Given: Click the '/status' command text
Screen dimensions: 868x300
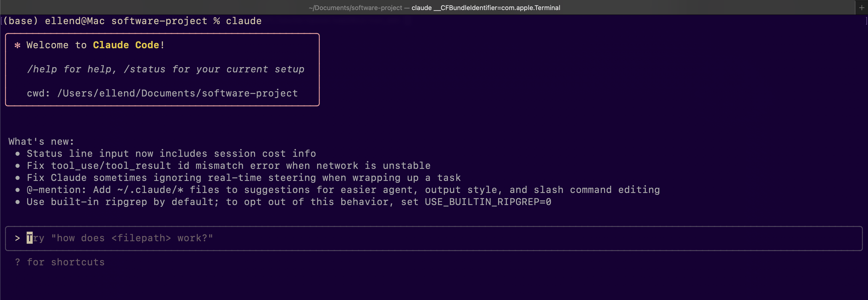Looking at the screenshot, I should (x=145, y=69).
